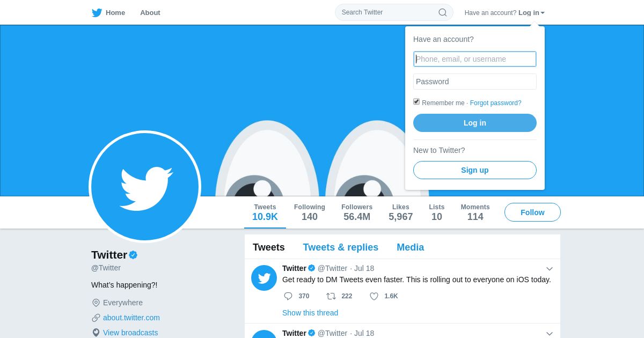Viewport: 644px width, 338px height.
Task: Expand the second tweet's chevron menu
Action: tap(550, 334)
